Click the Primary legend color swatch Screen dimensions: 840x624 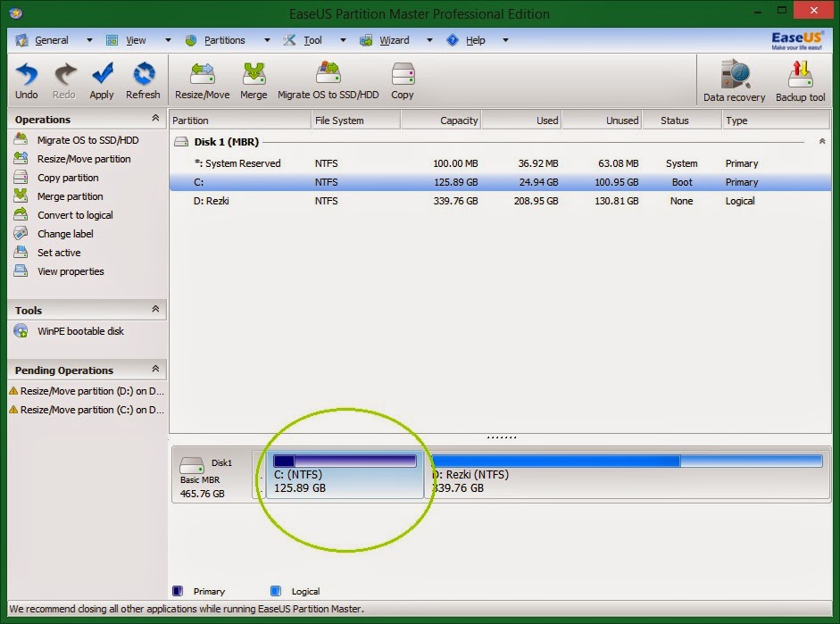click(x=178, y=591)
